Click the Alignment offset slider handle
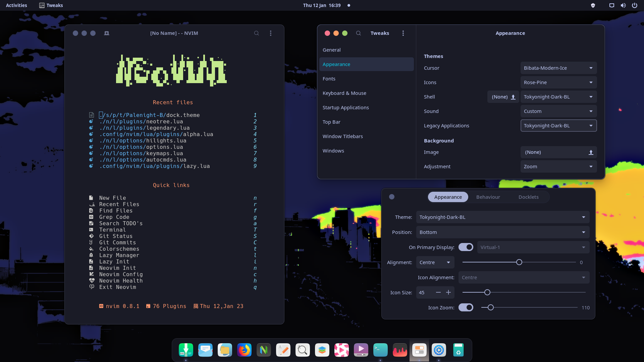The height and width of the screenshot is (362, 644). pyautogui.click(x=519, y=262)
